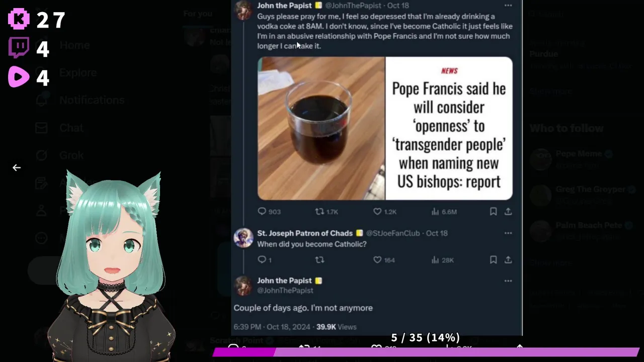This screenshot has height=362, width=644.
Task: Click the back arrow on left edge
Action: 17,168
